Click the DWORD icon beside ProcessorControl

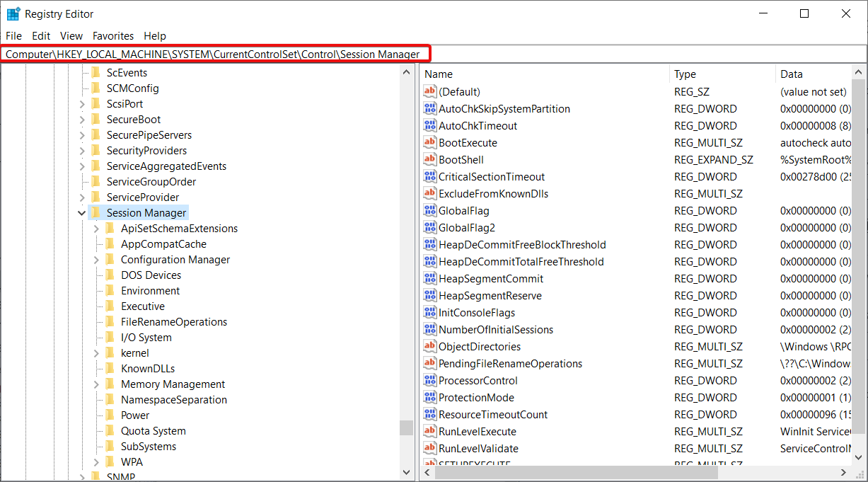[x=429, y=380]
